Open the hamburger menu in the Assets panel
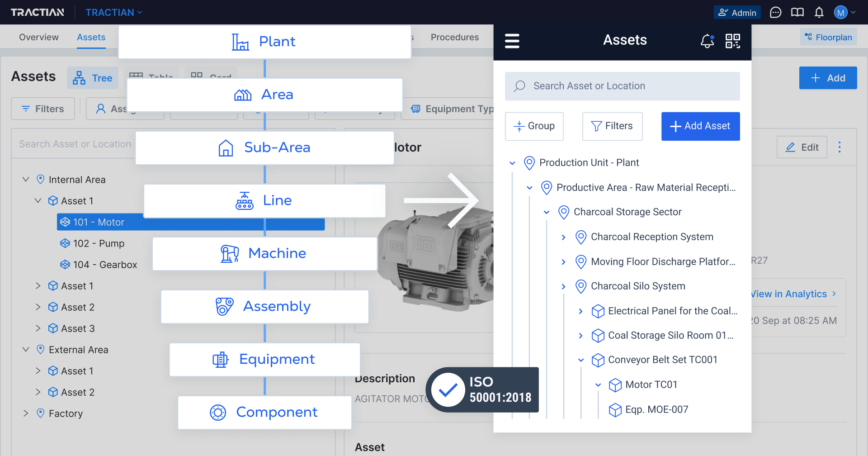This screenshot has width=868, height=456. [512, 41]
